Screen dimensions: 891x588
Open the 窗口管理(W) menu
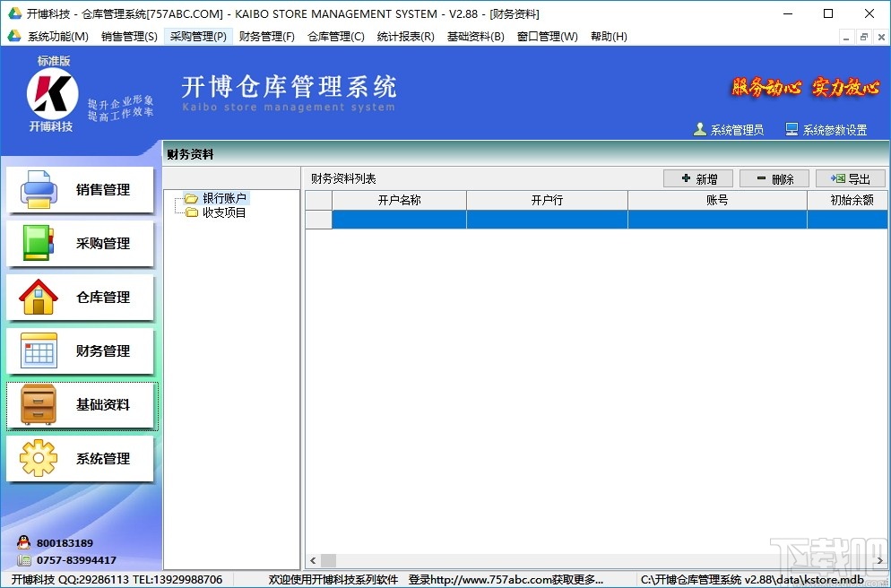(x=547, y=37)
